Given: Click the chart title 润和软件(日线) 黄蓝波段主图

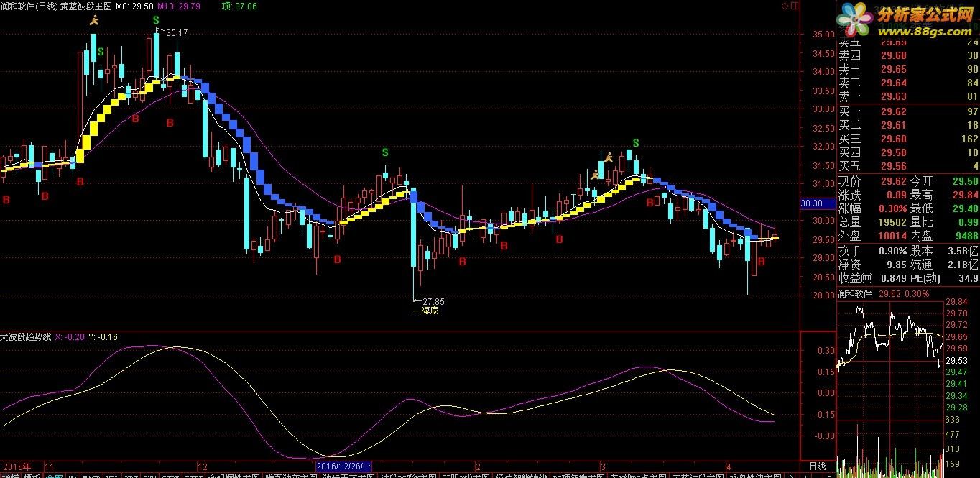Looking at the screenshot, I should coord(55,6).
